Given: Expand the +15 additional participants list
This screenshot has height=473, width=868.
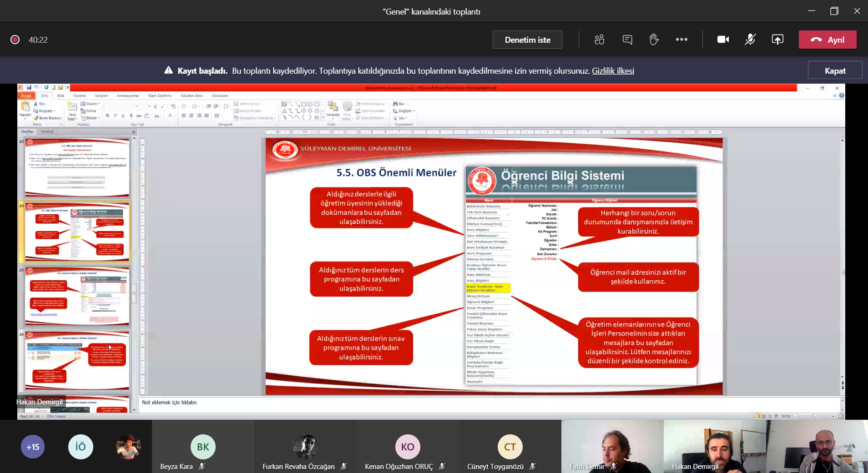Looking at the screenshot, I should (x=33, y=447).
